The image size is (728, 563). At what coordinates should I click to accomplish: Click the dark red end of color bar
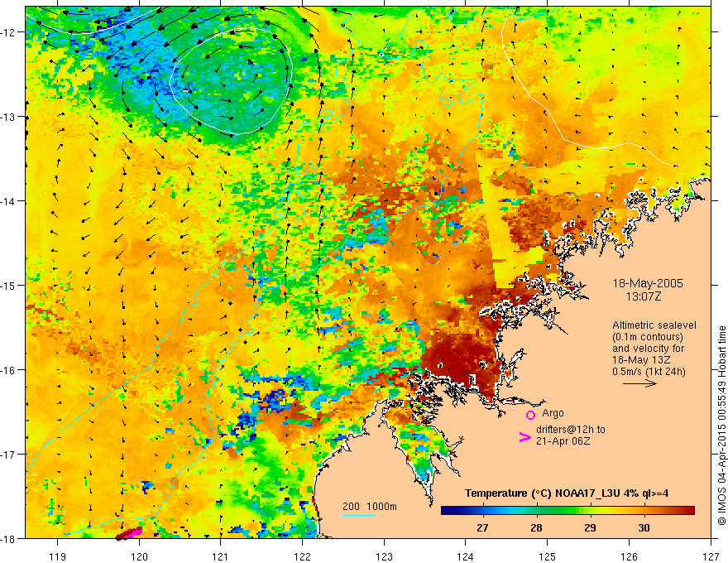[691, 511]
